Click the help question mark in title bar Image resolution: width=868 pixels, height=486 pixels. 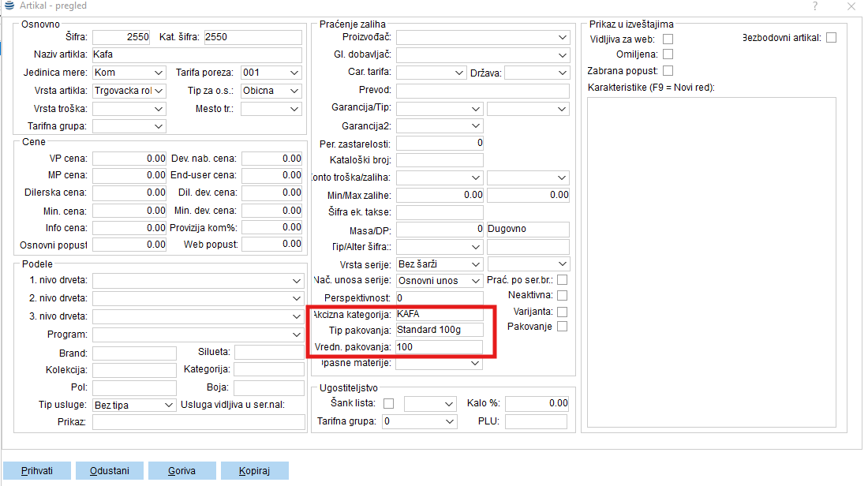[814, 6]
